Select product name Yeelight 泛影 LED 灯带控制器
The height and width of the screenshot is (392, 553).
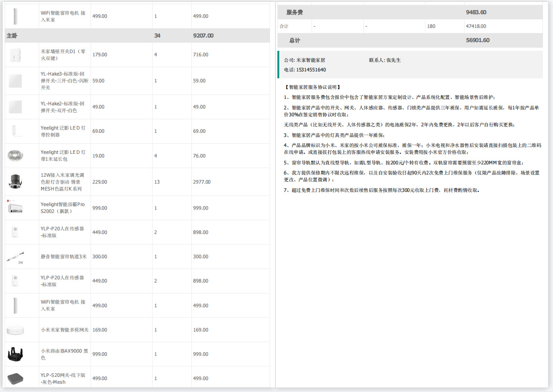coord(63,131)
